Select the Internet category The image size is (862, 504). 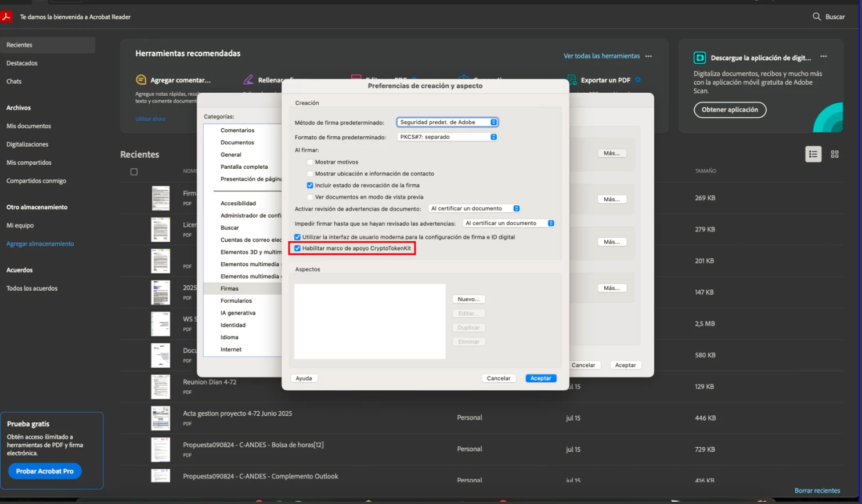(231, 350)
